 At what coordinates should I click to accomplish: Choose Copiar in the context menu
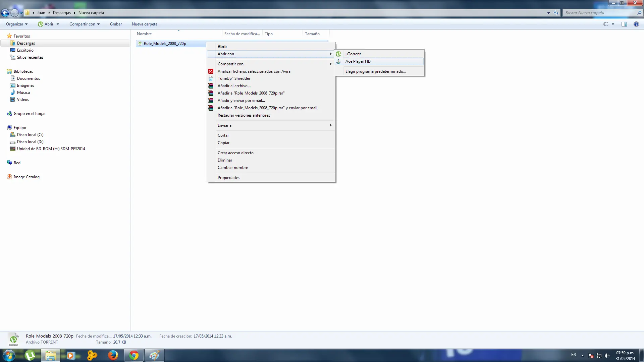pos(271,143)
